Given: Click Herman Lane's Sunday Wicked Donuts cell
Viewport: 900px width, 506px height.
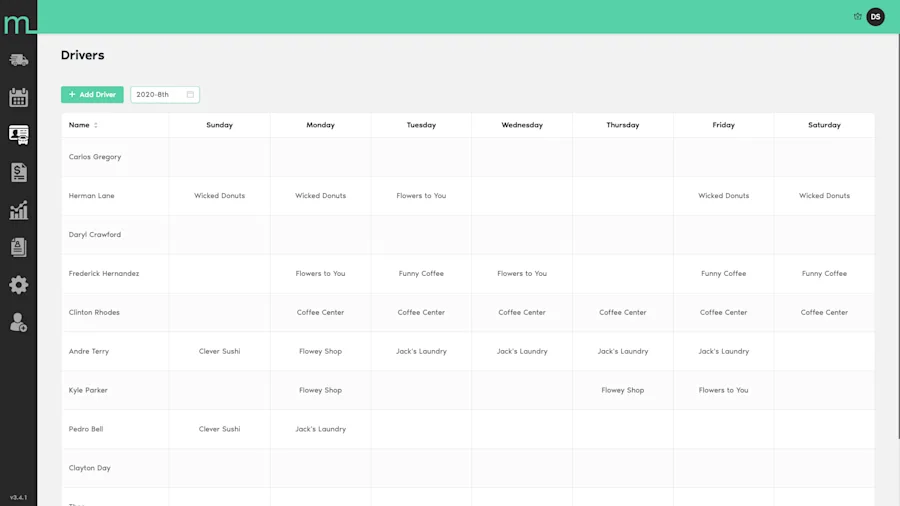Looking at the screenshot, I should [x=219, y=196].
